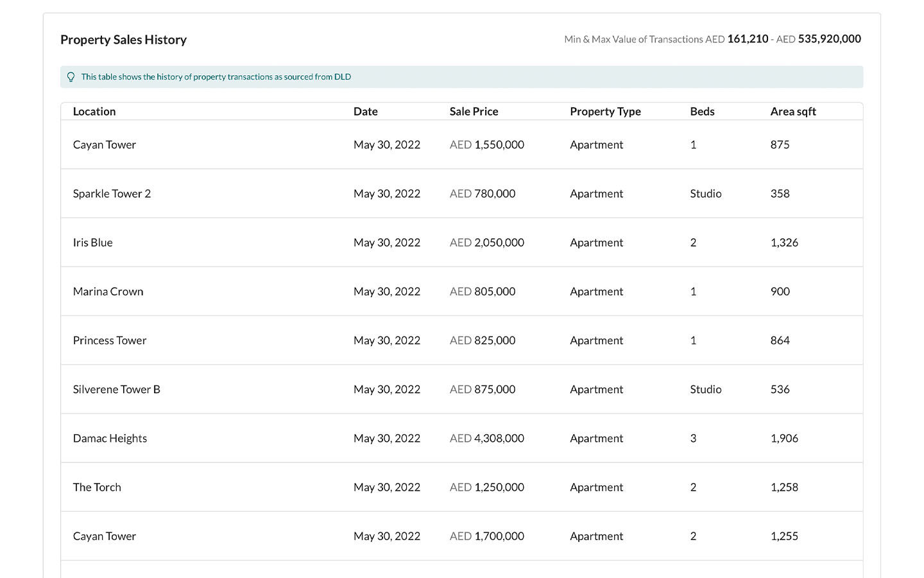Click the Property Type column header
924x578 pixels.
pos(605,111)
